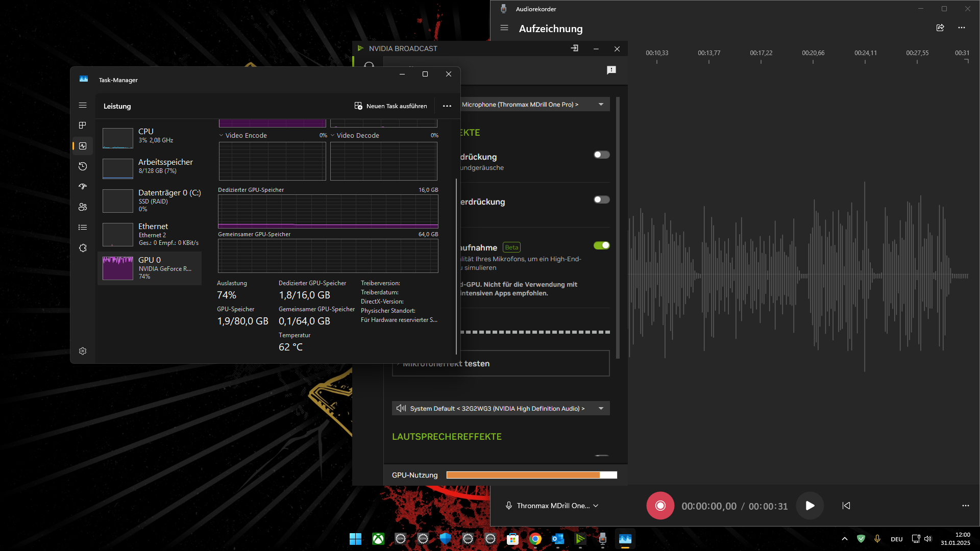Open Startup apps icon in Task Manager sidebar

tap(83, 187)
